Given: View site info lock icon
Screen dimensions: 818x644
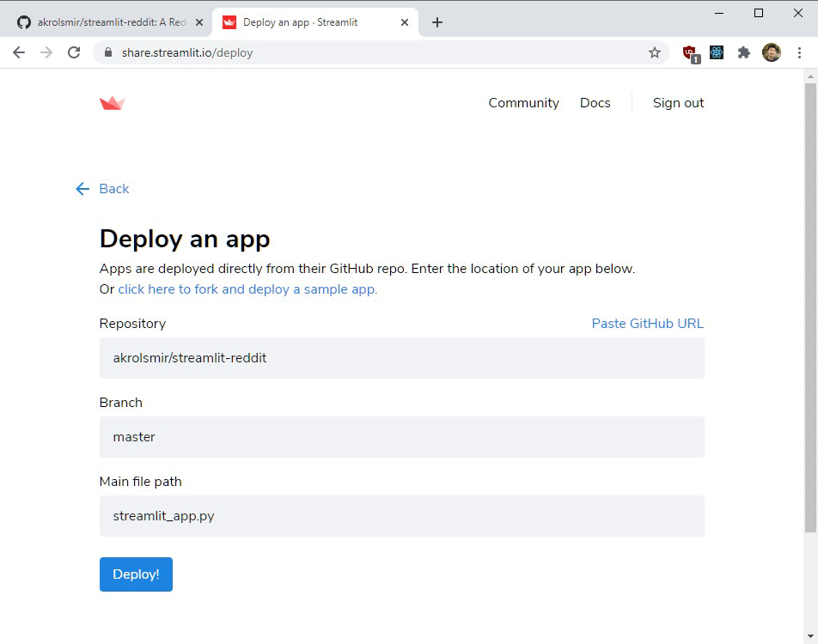Looking at the screenshot, I should point(108,52).
